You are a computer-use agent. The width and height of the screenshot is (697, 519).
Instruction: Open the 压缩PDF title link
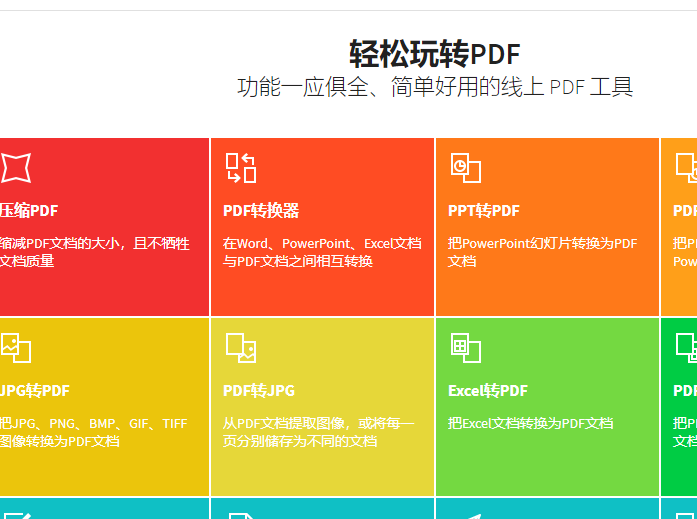29,211
